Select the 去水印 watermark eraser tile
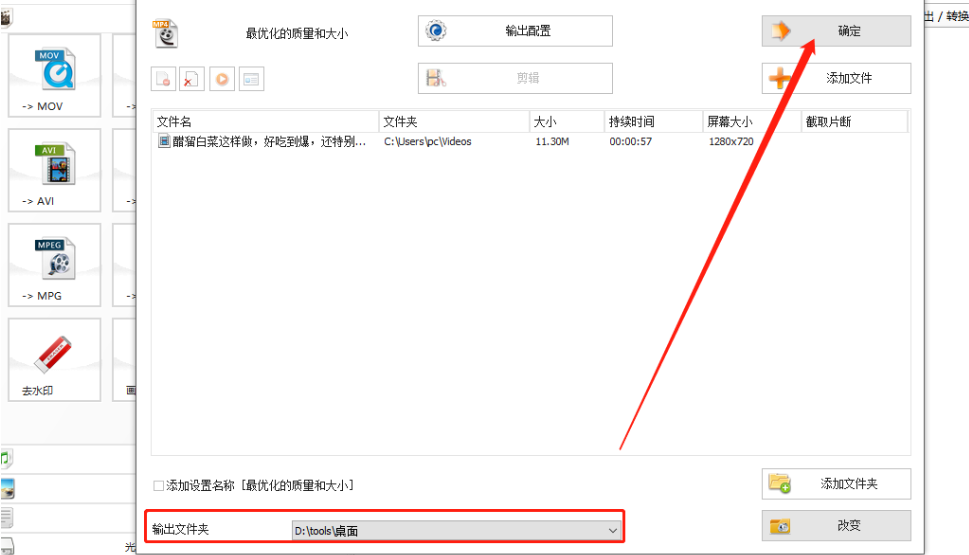The height and width of the screenshot is (555, 969). point(54,360)
